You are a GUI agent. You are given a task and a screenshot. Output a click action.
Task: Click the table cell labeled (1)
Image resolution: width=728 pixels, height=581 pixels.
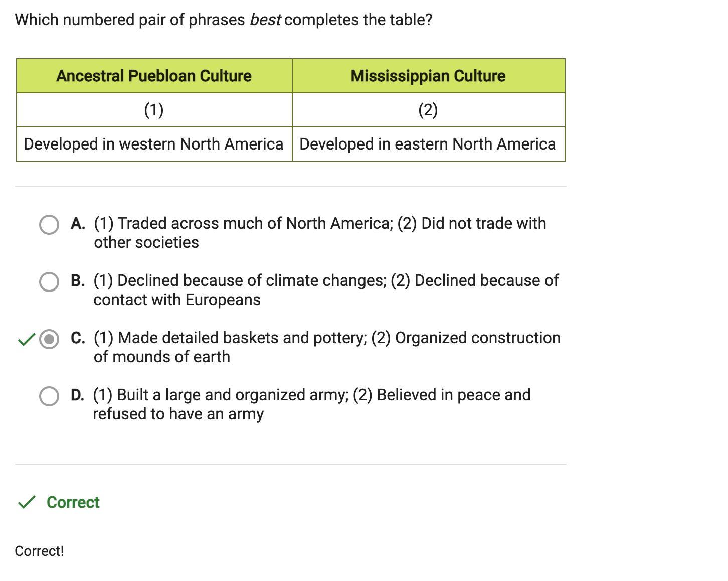pos(154,110)
